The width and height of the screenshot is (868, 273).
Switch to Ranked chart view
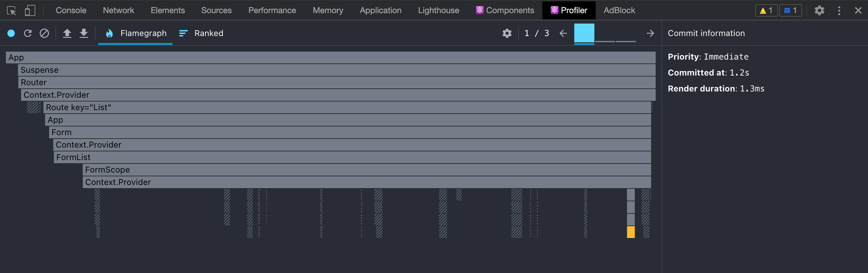tap(201, 33)
